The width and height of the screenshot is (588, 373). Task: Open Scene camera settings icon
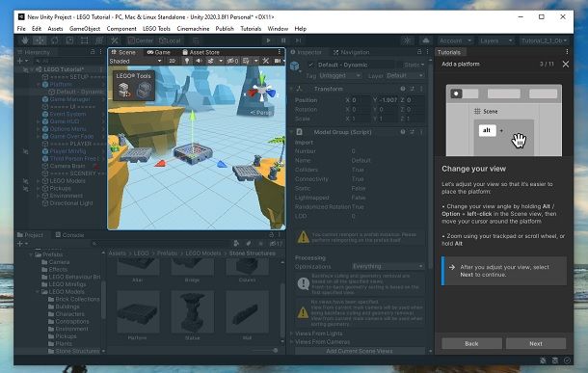point(278,61)
